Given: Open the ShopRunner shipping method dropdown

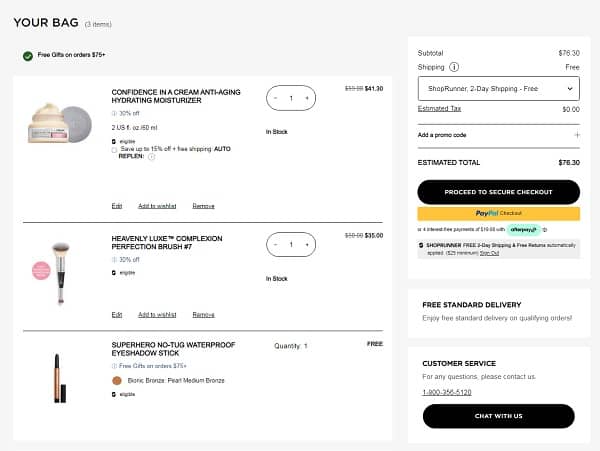Looking at the screenshot, I should (x=497, y=88).
